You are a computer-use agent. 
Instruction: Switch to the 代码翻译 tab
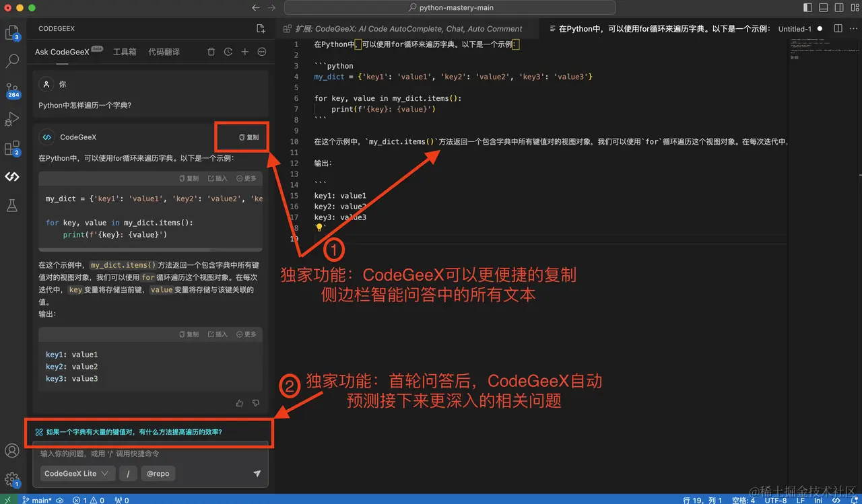coord(164,52)
